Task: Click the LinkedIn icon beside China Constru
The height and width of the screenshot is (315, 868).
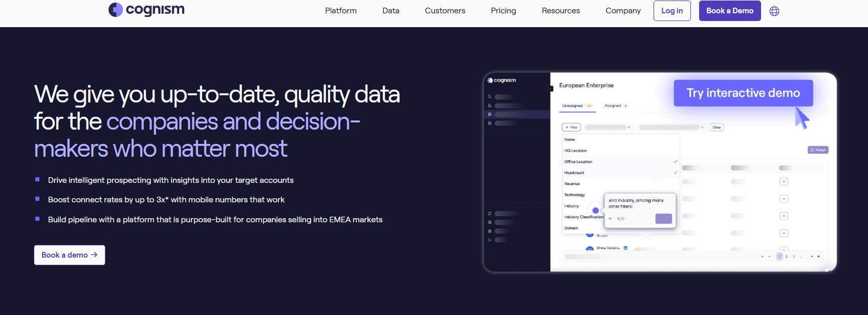Action: (625, 248)
